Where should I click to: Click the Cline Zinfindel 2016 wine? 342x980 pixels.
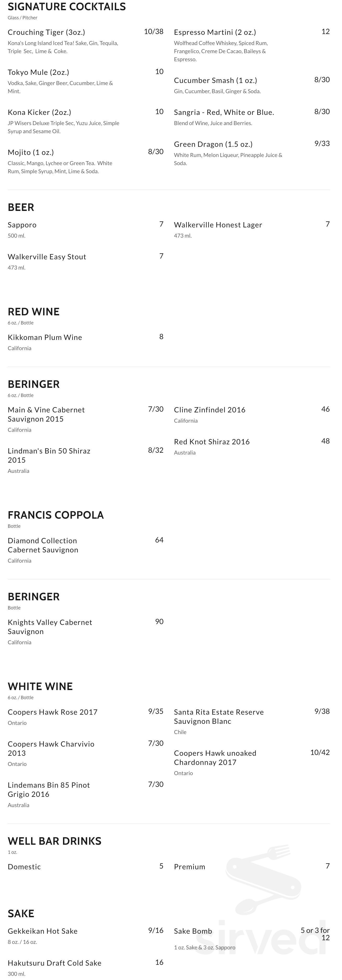pos(209,410)
